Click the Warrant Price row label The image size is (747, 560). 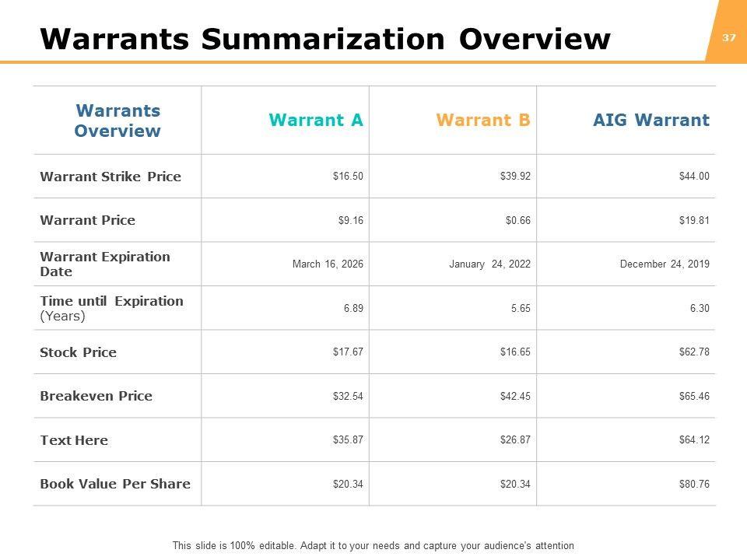(87, 220)
